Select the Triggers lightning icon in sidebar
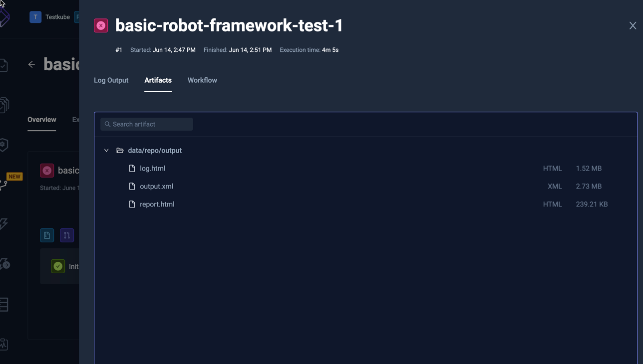 click(x=4, y=224)
